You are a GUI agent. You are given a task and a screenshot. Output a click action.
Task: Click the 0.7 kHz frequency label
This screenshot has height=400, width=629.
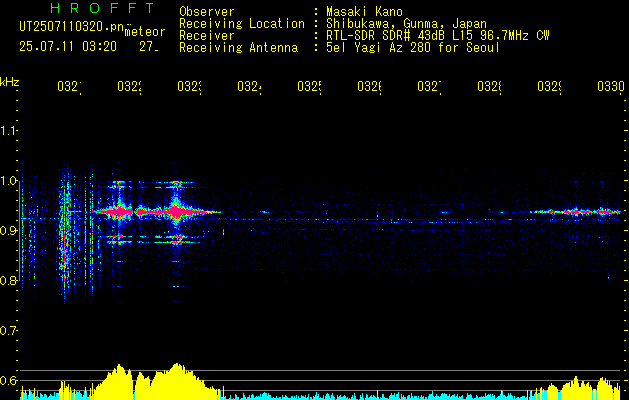tap(8, 331)
